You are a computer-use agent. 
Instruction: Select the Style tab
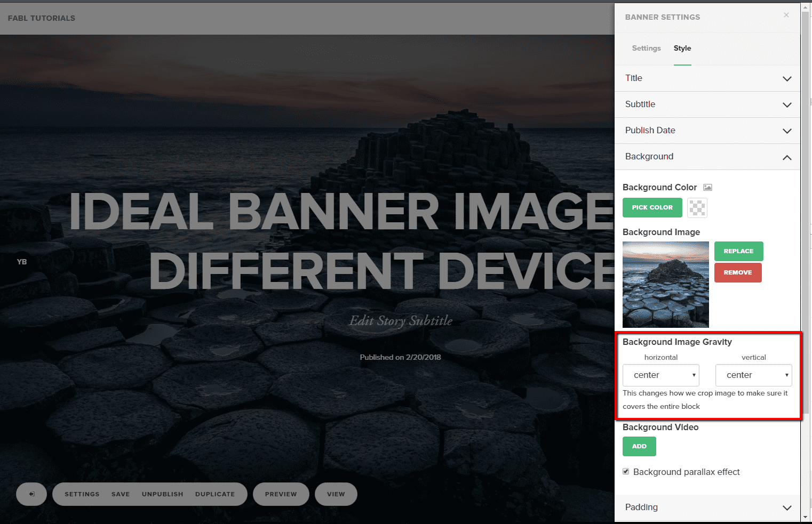pos(682,48)
